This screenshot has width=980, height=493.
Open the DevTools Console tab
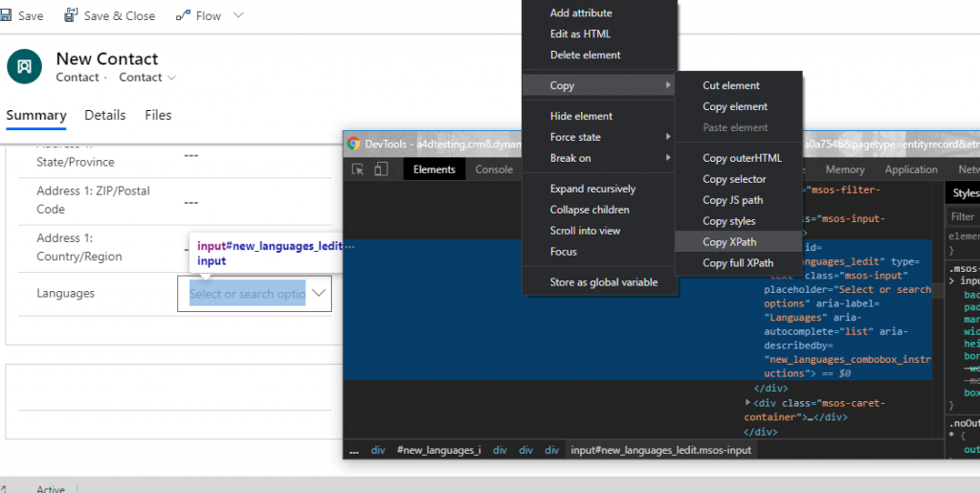point(494,169)
